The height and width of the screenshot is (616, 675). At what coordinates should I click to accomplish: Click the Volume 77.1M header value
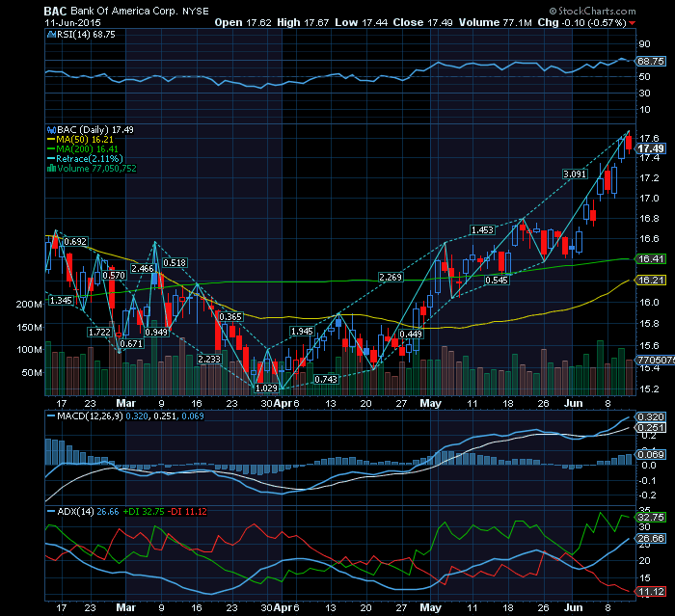(x=495, y=23)
